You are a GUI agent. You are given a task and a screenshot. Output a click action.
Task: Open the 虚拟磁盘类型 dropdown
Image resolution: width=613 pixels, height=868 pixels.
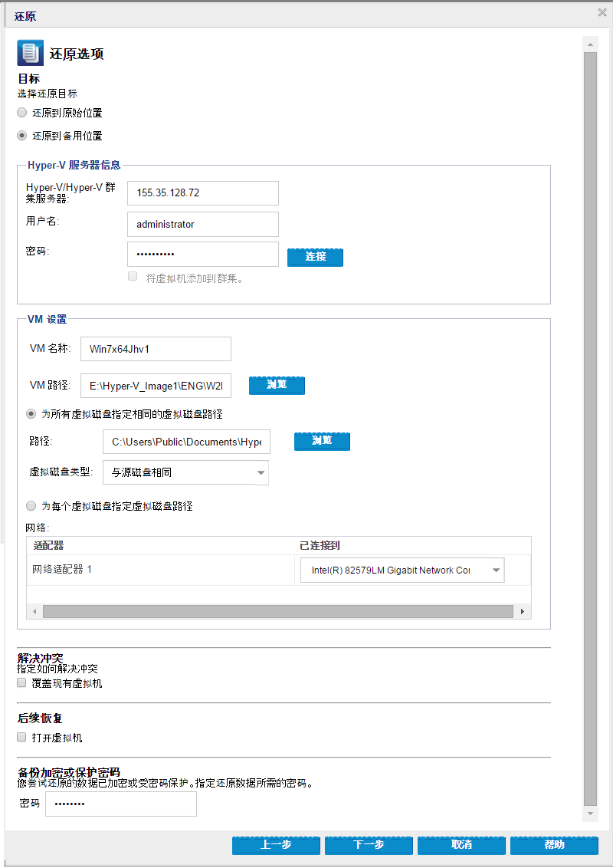tap(261, 472)
